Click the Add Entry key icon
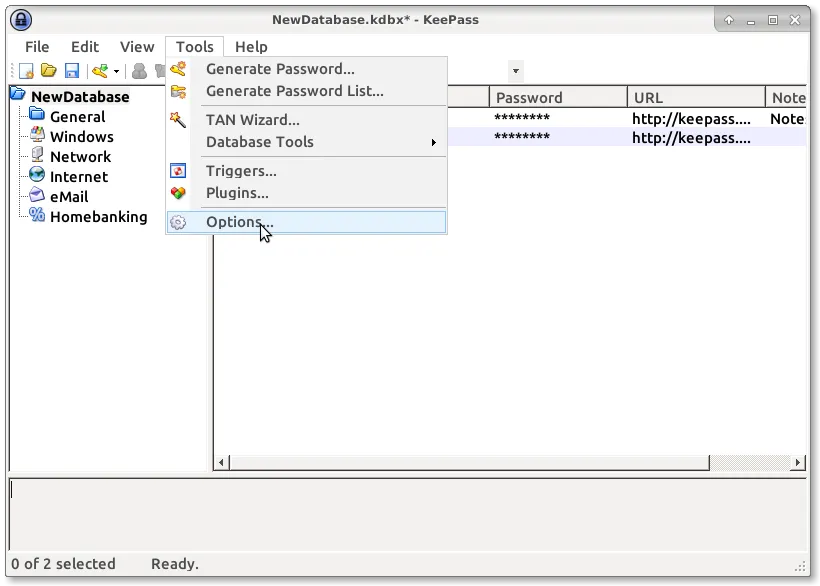820x586 pixels. (99, 71)
